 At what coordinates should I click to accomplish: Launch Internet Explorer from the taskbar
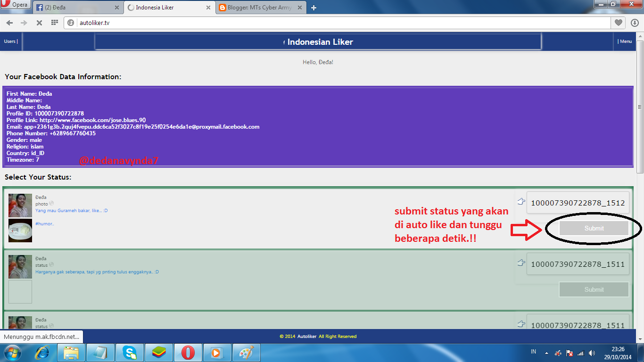(42, 353)
